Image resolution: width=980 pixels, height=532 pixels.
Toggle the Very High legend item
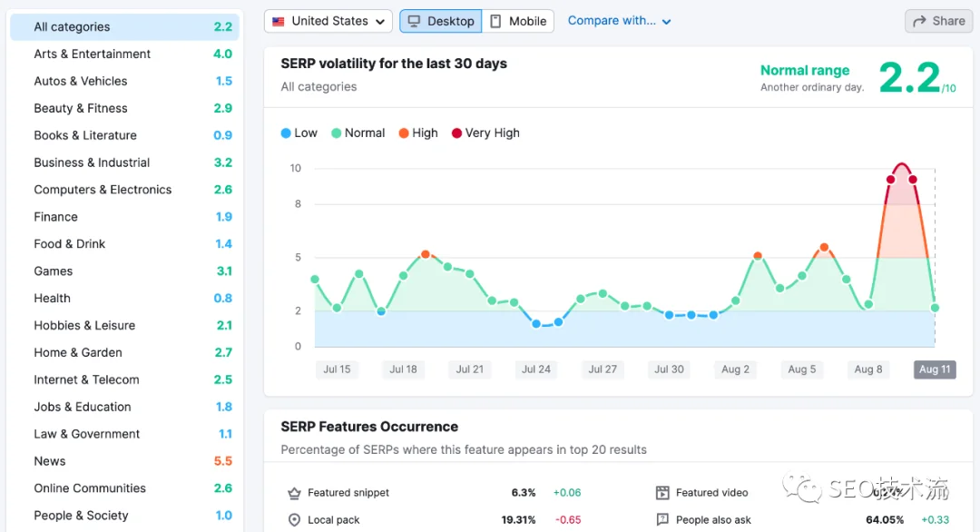click(x=485, y=133)
